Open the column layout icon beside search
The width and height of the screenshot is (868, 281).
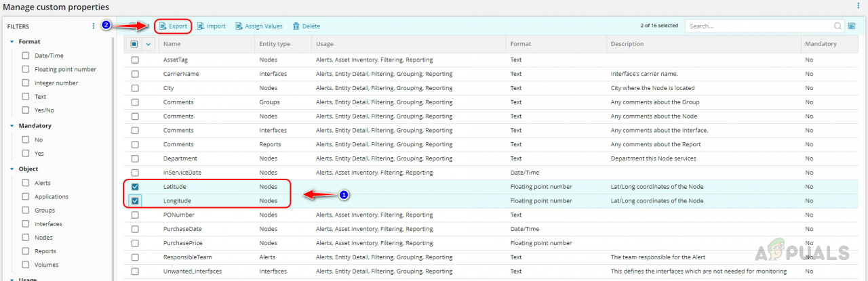(x=852, y=26)
